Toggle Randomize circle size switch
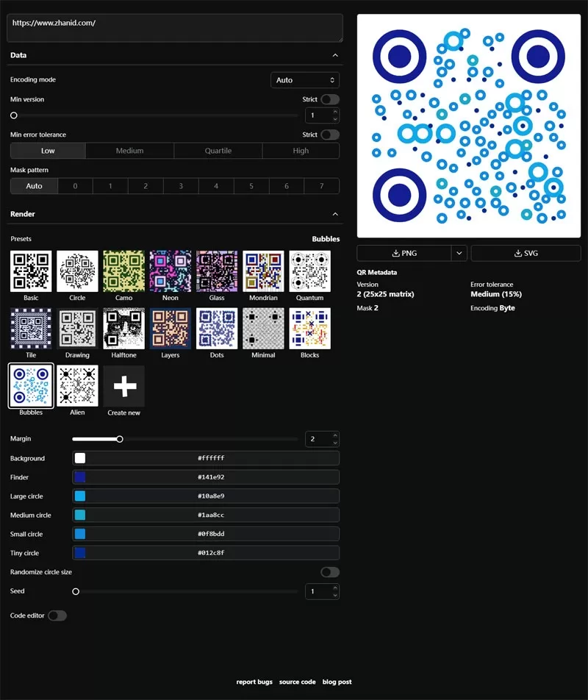The width and height of the screenshot is (588, 700). (x=330, y=572)
